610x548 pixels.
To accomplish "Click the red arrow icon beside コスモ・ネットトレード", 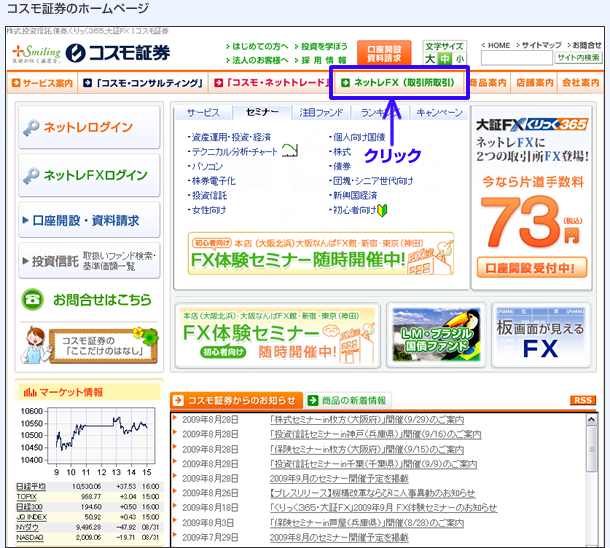I will (x=219, y=83).
